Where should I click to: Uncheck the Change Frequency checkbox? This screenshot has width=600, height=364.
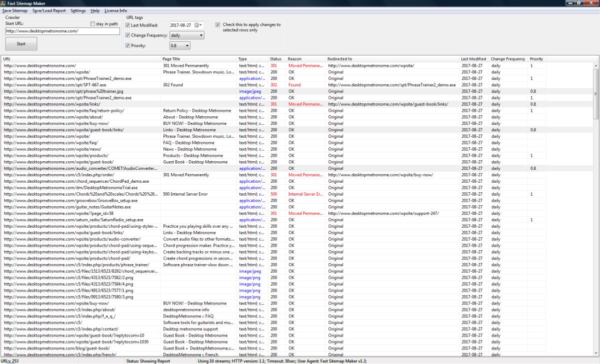click(127, 35)
